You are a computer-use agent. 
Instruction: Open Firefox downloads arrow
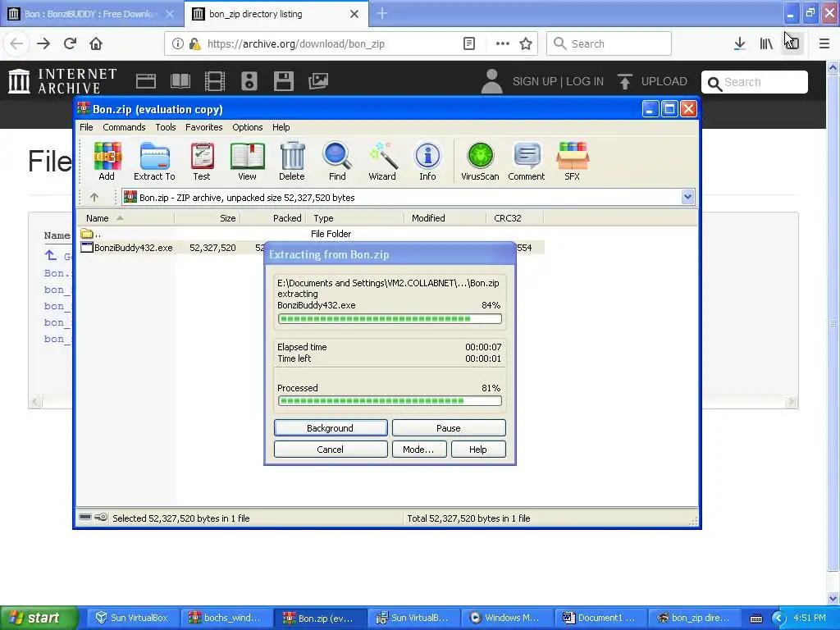click(740, 44)
